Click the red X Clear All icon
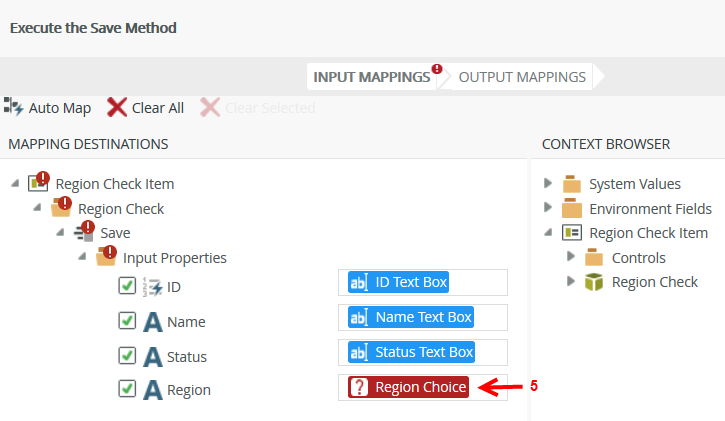725x421 pixels. coord(117,107)
